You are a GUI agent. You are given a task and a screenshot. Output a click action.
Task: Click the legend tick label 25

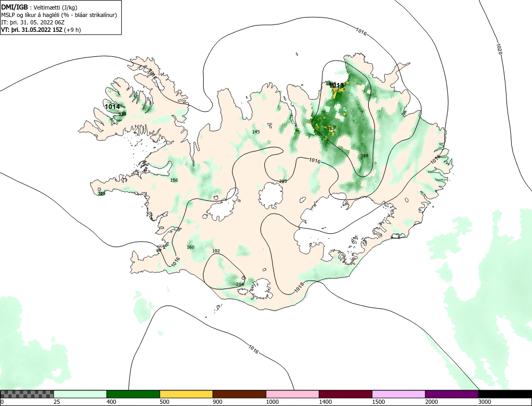click(57, 402)
